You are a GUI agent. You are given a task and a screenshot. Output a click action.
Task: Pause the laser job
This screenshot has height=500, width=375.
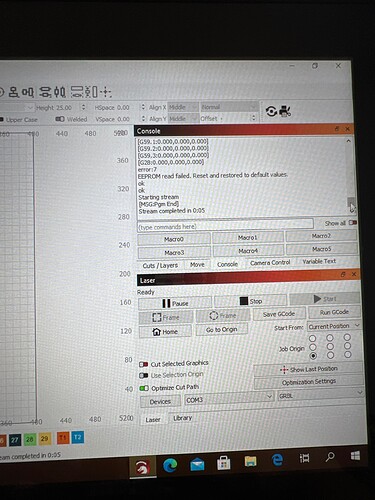click(x=175, y=303)
